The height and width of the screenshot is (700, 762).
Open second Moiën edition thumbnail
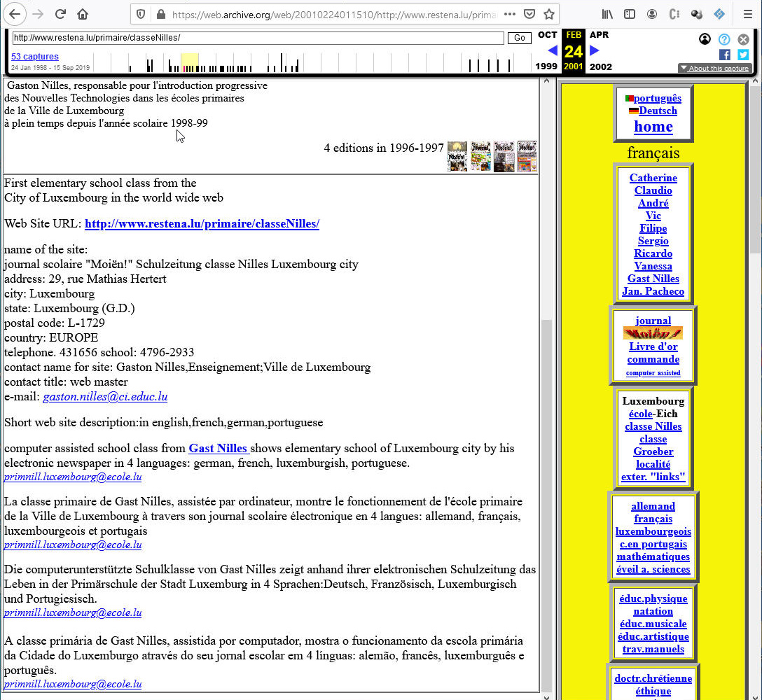click(480, 156)
